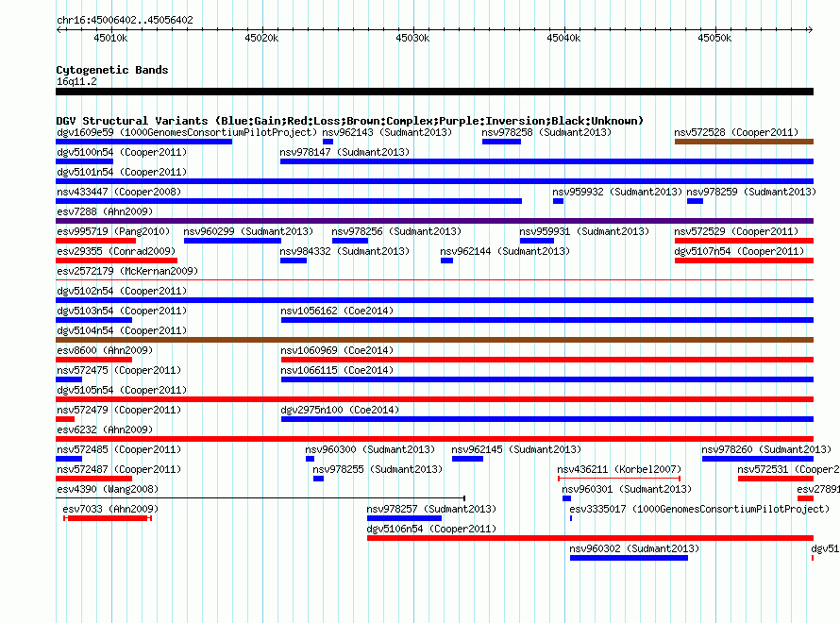Image resolution: width=840 pixels, height=623 pixels.
Task: Click the 16q11.2 cytogenetic band label
Action: pos(76,81)
